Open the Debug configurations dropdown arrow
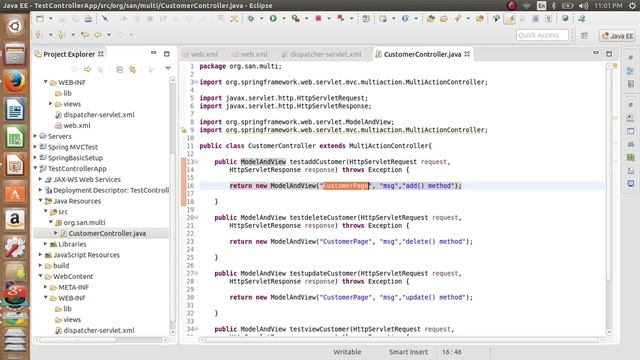The width and height of the screenshot is (640, 360). [x=261, y=18]
